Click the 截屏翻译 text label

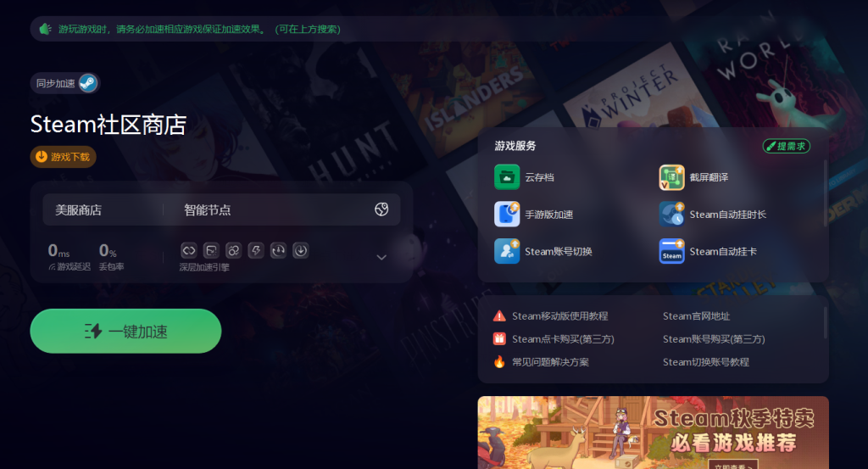pos(709,177)
